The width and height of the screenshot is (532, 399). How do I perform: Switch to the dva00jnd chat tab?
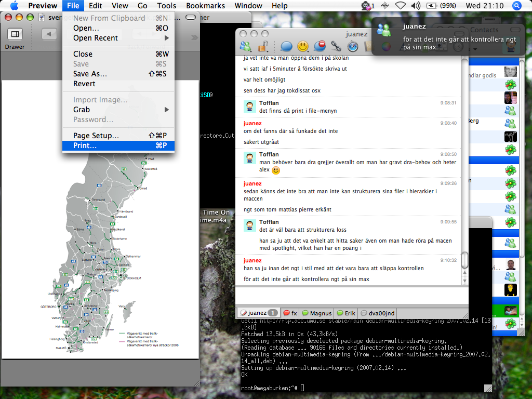[x=378, y=313]
